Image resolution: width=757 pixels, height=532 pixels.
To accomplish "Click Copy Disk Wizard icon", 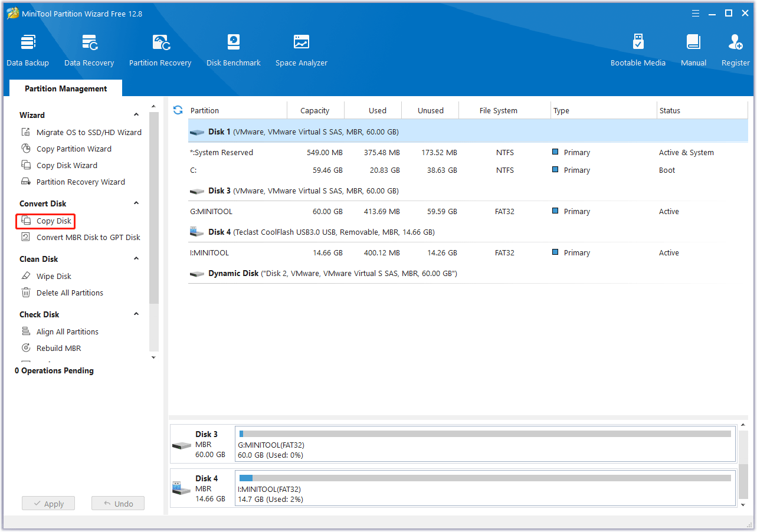I will 26,165.
